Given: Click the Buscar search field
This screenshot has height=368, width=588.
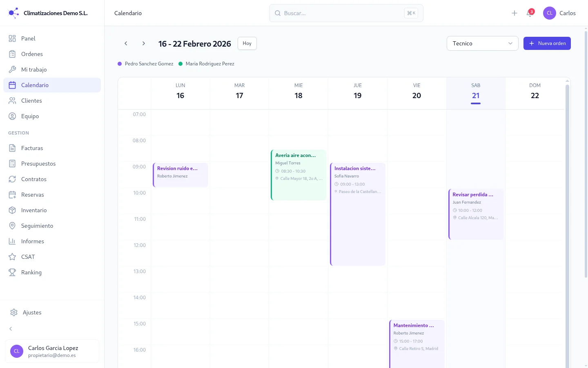Looking at the screenshot, I should 345,13.
